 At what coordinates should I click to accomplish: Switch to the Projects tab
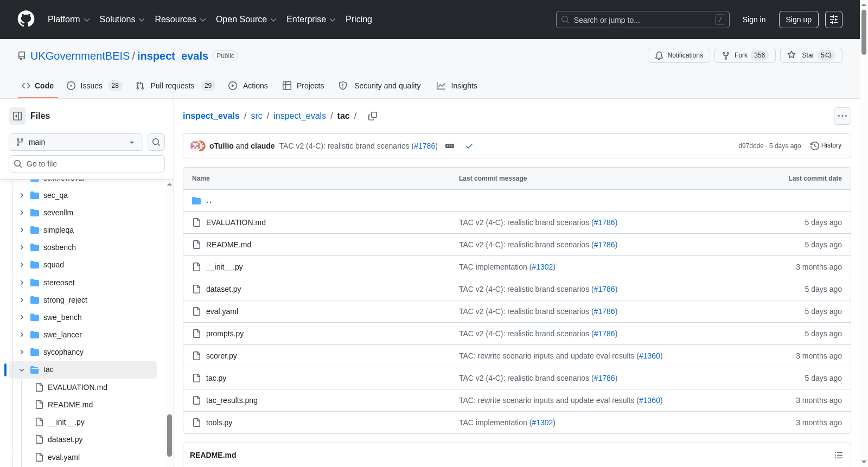click(x=303, y=86)
